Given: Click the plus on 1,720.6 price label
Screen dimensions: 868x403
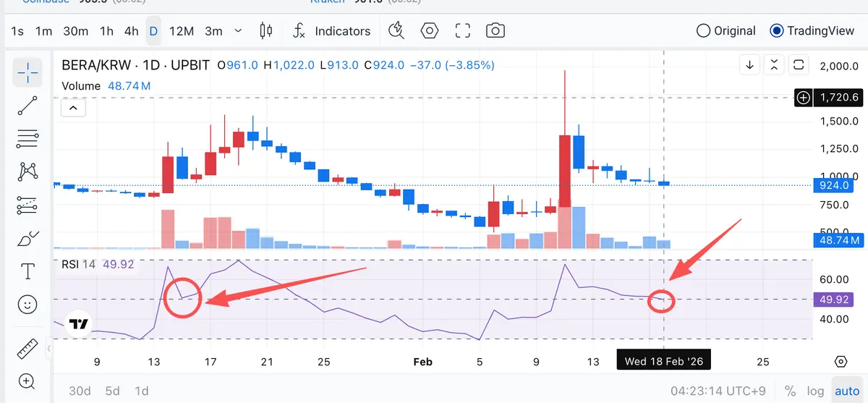Looking at the screenshot, I should click(x=803, y=97).
